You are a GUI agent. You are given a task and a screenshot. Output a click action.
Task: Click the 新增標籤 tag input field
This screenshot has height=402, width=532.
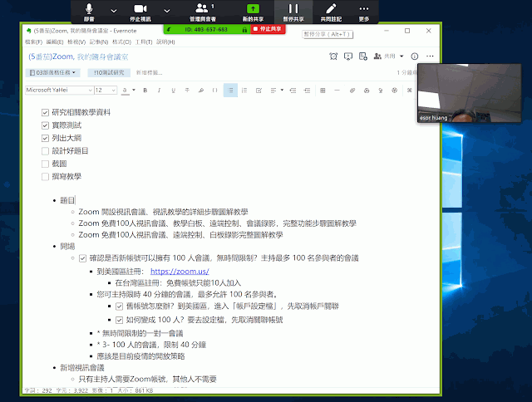(x=150, y=72)
